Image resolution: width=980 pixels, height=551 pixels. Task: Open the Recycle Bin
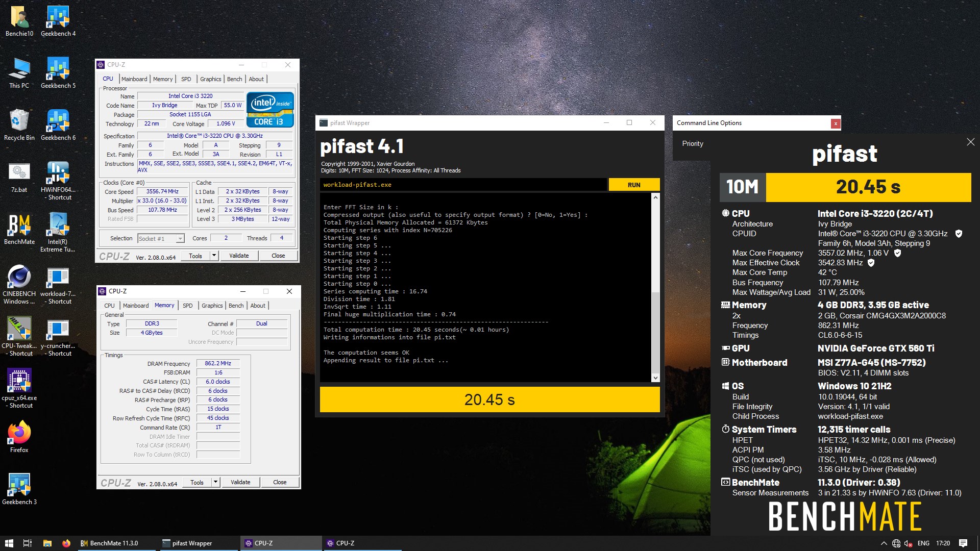(x=19, y=126)
